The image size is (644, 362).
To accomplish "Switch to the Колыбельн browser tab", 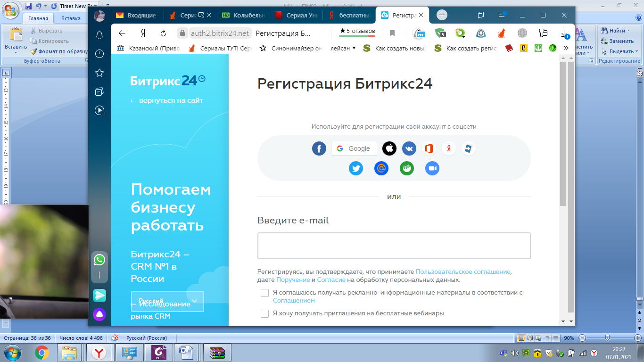I will coord(244,15).
